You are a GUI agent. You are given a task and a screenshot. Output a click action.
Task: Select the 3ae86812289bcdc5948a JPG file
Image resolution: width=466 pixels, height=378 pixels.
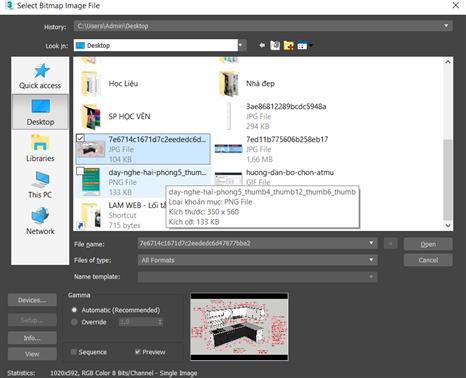tap(277, 116)
